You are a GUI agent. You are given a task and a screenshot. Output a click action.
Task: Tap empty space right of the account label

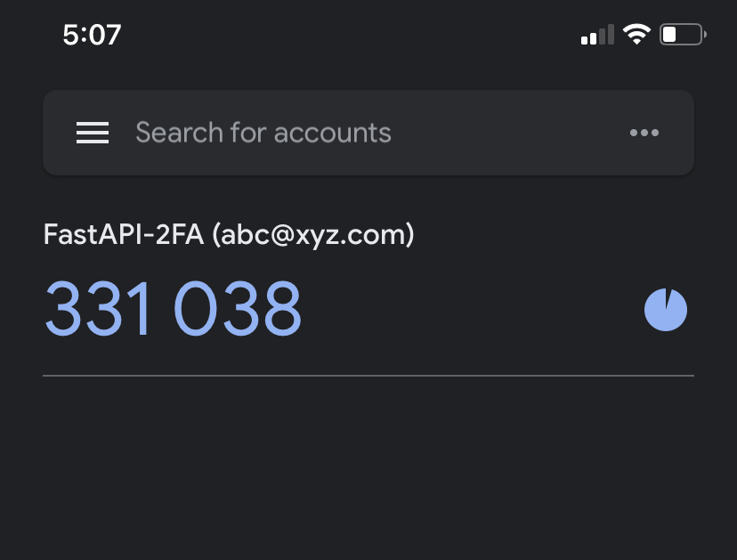click(552, 235)
